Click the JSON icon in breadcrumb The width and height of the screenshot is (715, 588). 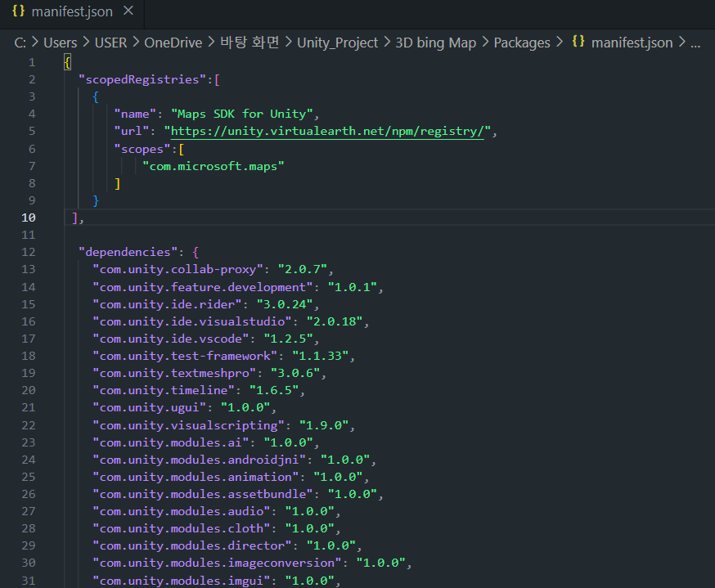pyautogui.click(x=578, y=42)
